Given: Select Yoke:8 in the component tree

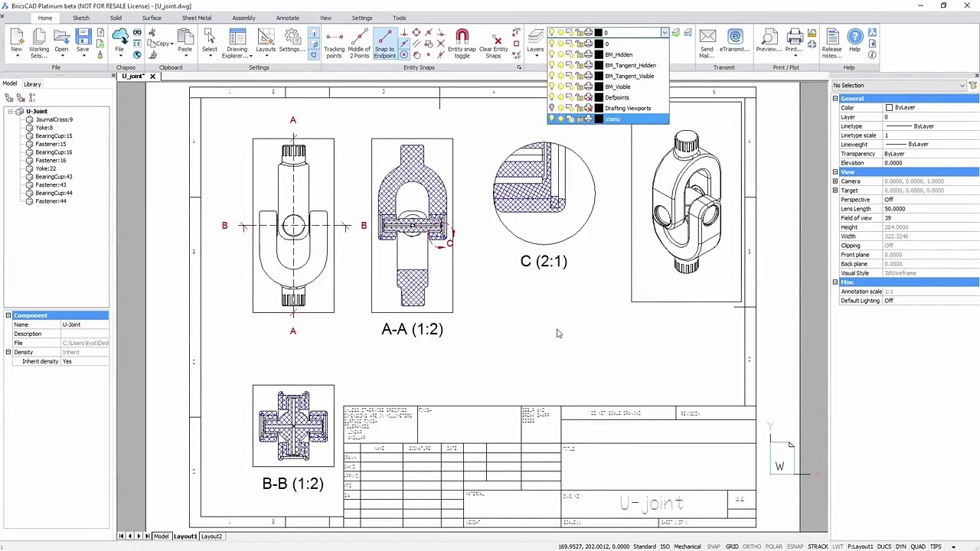Looking at the screenshot, I should pyautogui.click(x=44, y=128).
